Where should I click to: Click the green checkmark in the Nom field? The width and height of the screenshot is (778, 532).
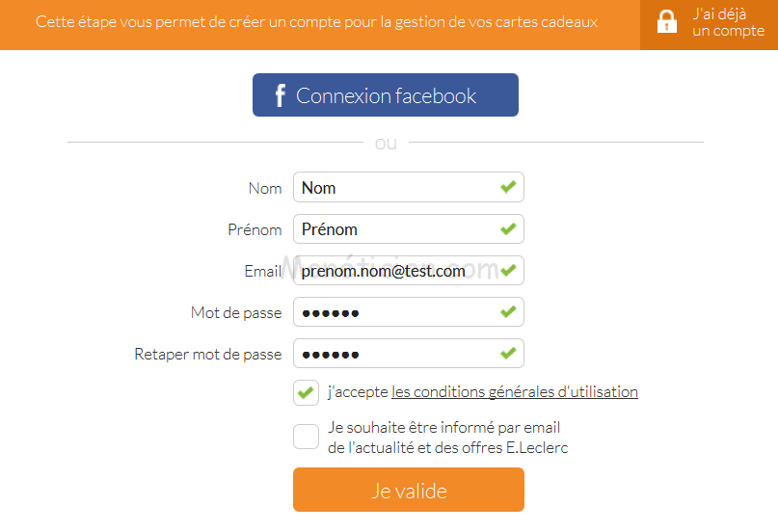pyautogui.click(x=508, y=187)
